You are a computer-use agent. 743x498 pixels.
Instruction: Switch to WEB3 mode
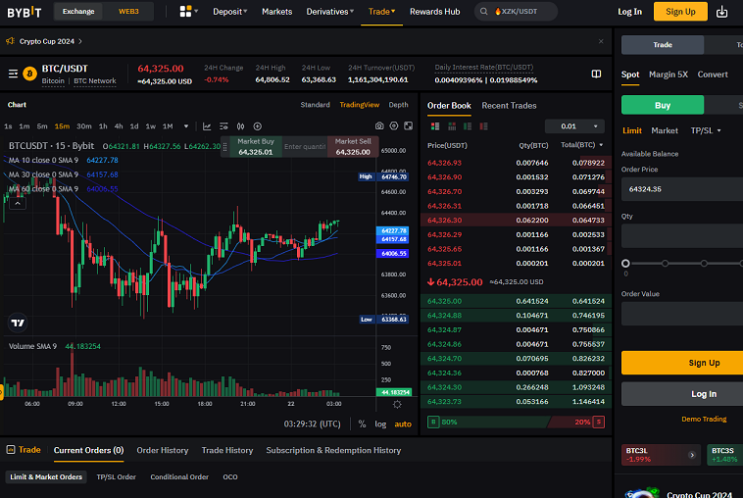(x=128, y=11)
